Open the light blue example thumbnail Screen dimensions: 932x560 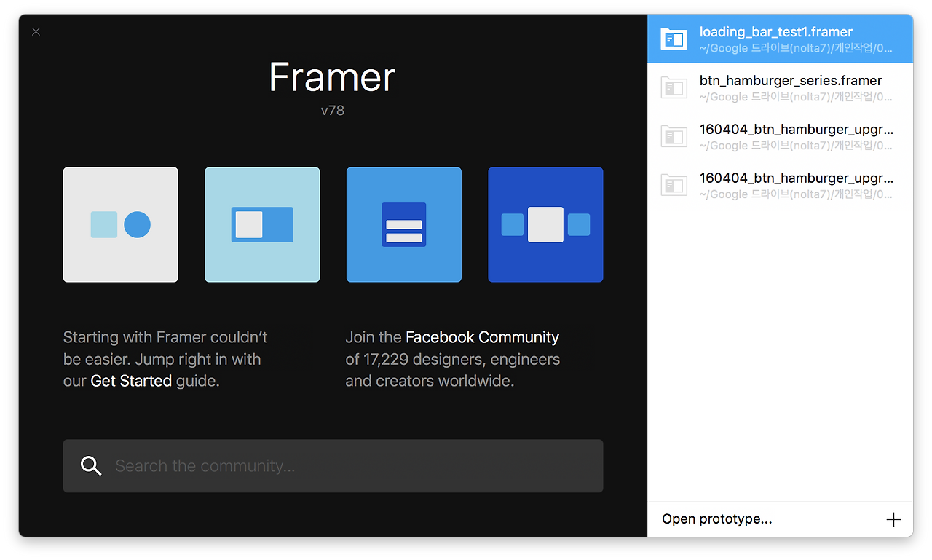pos(262,225)
